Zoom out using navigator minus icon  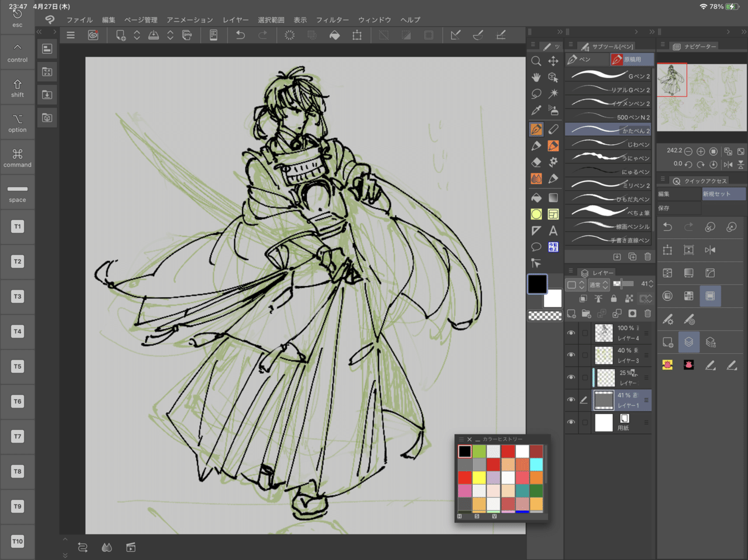coord(688,151)
